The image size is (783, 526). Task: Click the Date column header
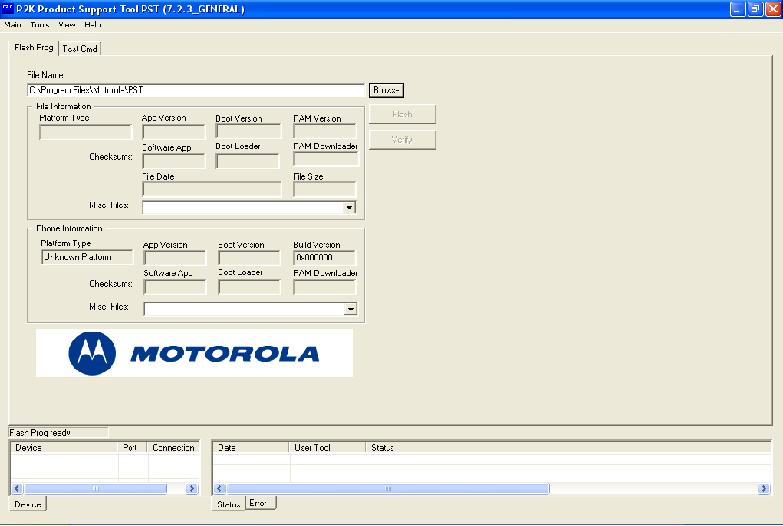[251, 448]
